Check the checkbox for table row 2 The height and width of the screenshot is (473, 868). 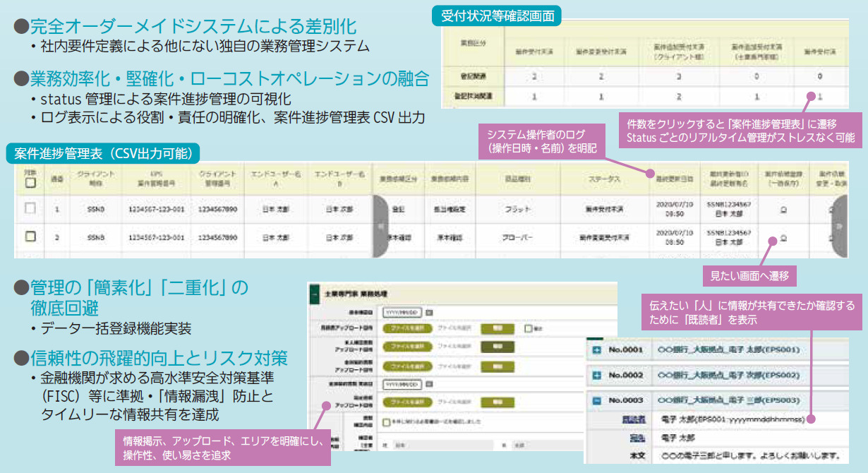tap(30, 238)
